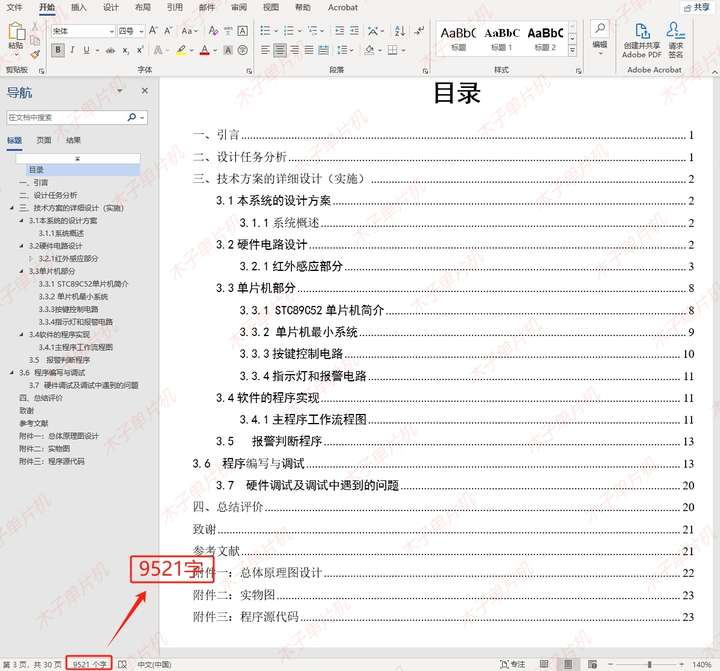The image size is (720, 671).
Task: Decrease paragraph indent
Action: (x=340, y=31)
